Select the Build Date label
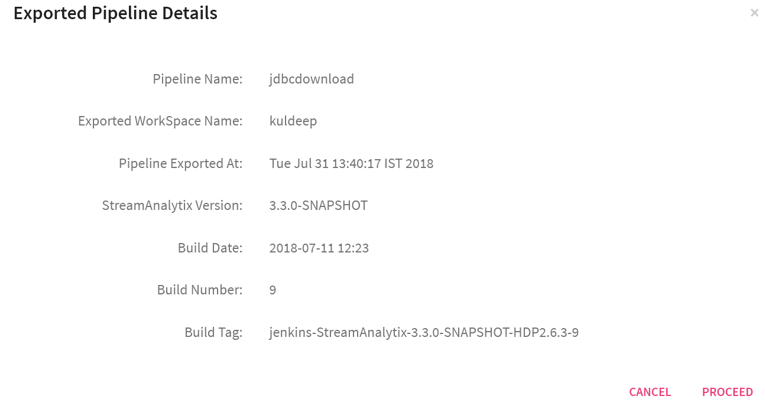 [208, 247]
